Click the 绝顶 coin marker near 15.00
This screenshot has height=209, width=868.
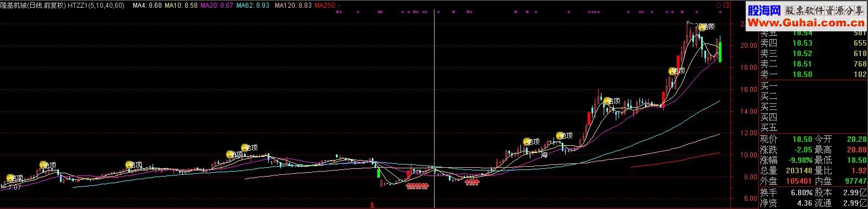tap(611, 101)
